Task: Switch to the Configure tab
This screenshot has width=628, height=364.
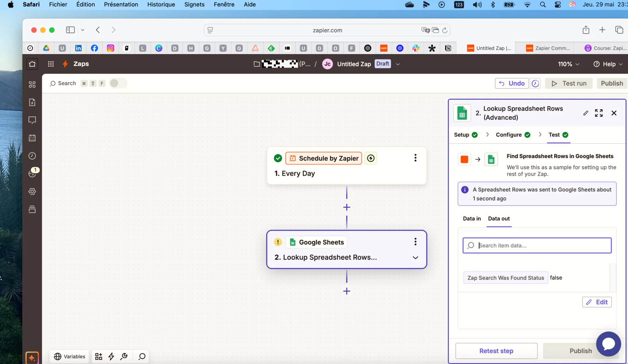Action: pyautogui.click(x=513, y=135)
